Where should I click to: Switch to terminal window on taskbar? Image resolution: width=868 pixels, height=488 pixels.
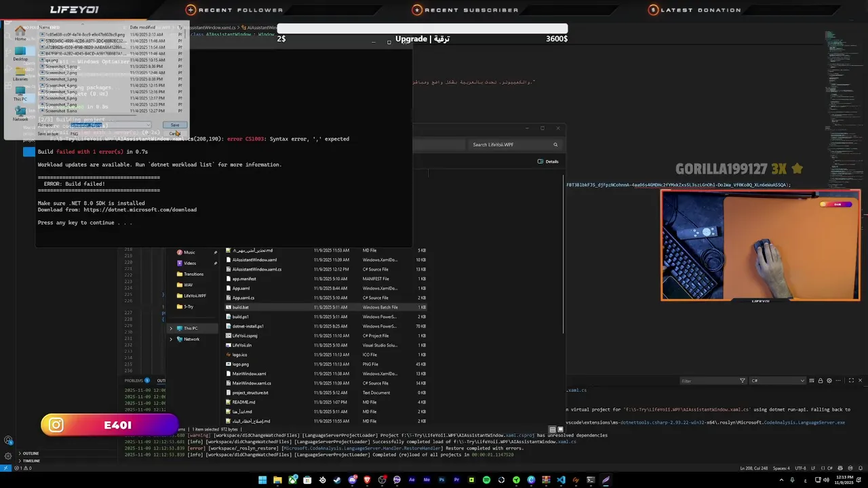[591, 480]
